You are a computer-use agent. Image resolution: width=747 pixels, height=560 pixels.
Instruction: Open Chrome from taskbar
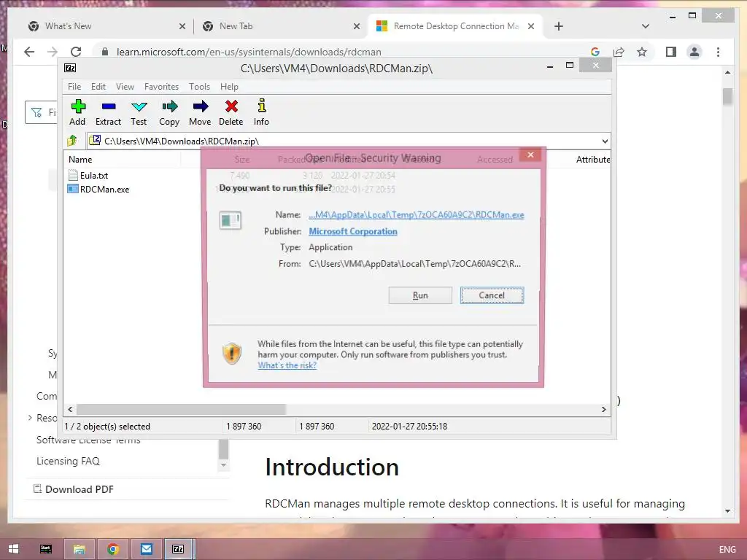[113, 549]
